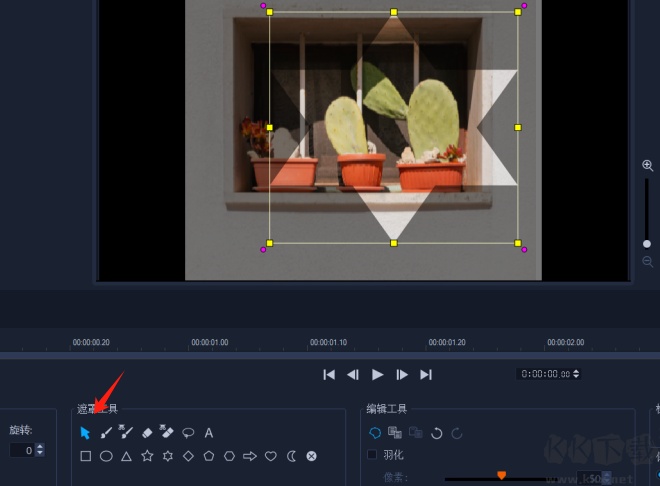The height and width of the screenshot is (486, 660).
Task: Select the eraser mask tool
Action: 147,433
